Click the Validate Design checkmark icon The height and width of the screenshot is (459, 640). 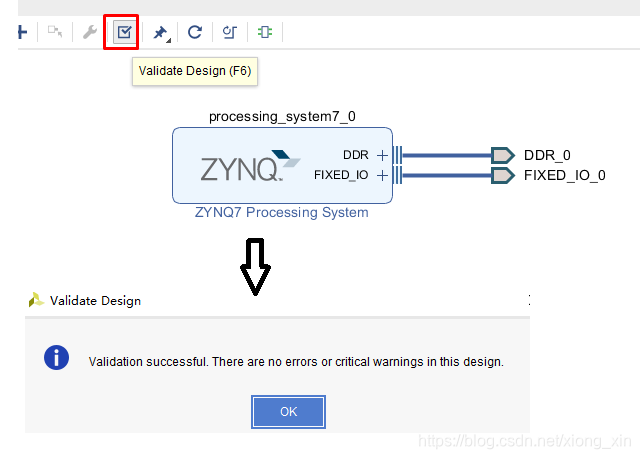[x=124, y=32]
